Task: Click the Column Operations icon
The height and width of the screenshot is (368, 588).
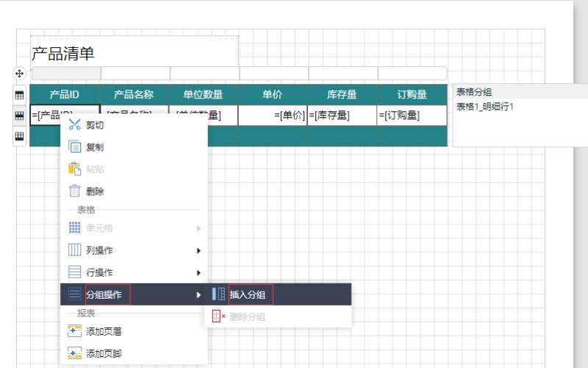Action: (75, 250)
